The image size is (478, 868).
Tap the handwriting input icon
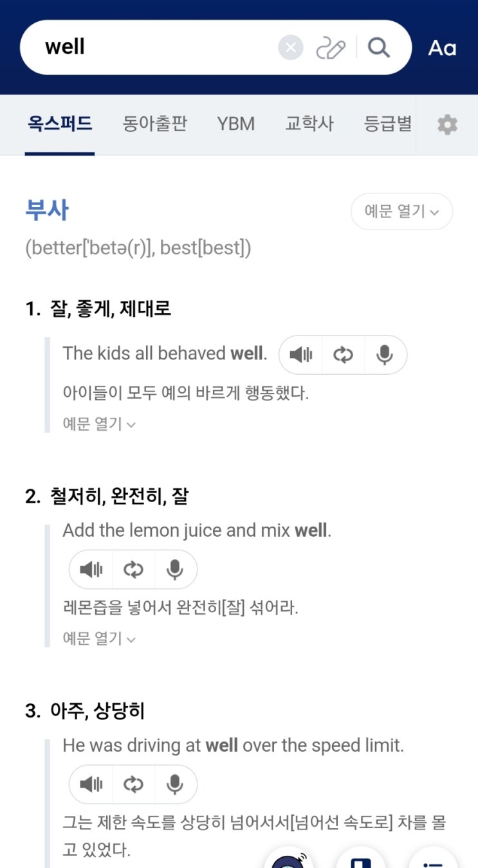coord(331,48)
